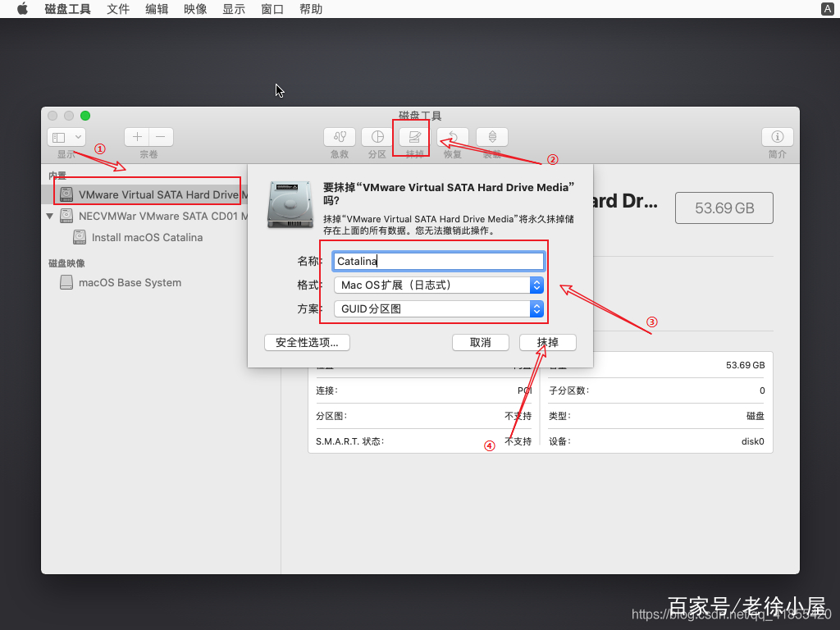Viewport: 840px width, 630px height.
Task: Select VMware Virtual SATA Hard Drive in sidebar
Action: click(x=144, y=194)
